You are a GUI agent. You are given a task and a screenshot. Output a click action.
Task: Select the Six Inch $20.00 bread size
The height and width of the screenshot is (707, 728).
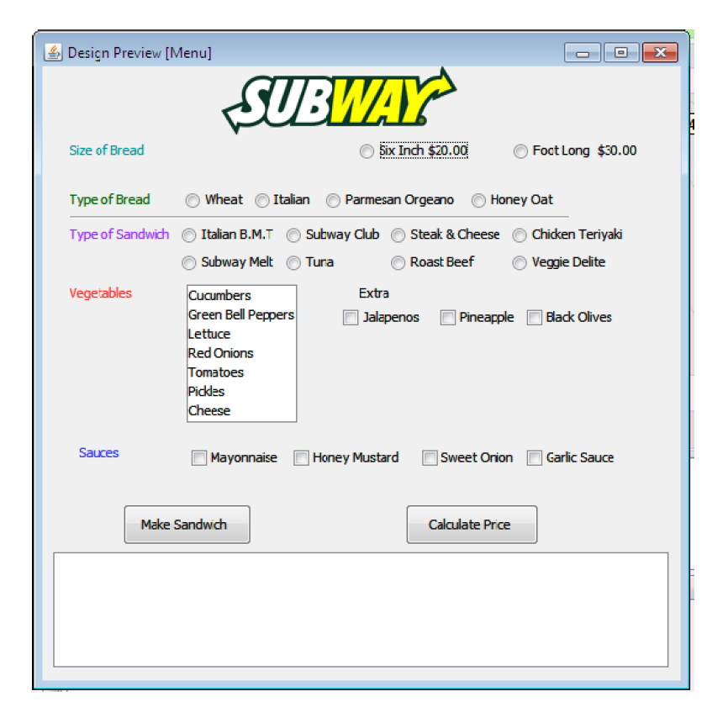pos(367,151)
